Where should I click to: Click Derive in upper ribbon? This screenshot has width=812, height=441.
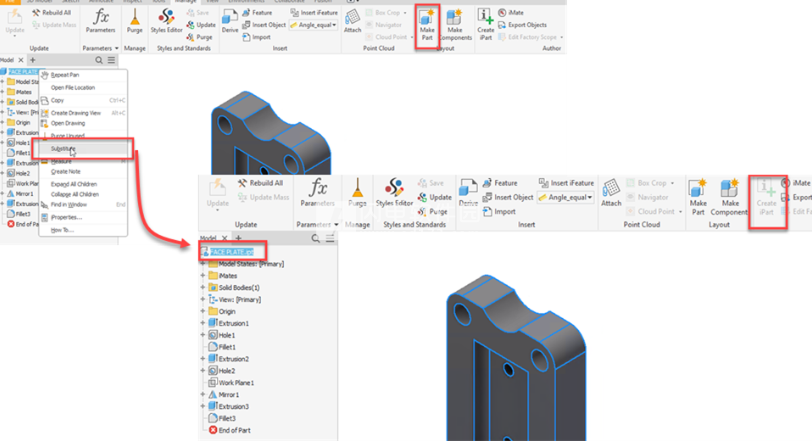(x=230, y=22)
